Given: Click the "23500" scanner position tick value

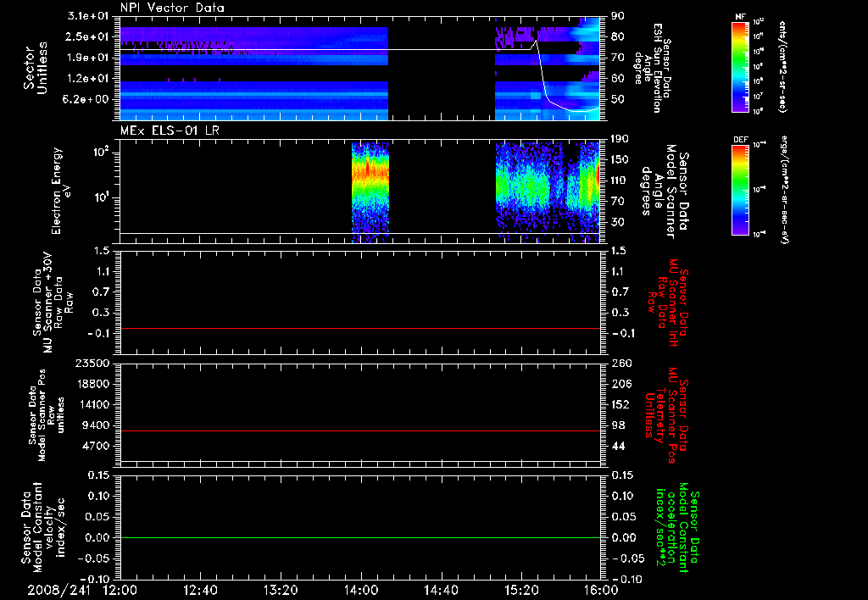Looking at the screenshot, I should coord(92,363).
